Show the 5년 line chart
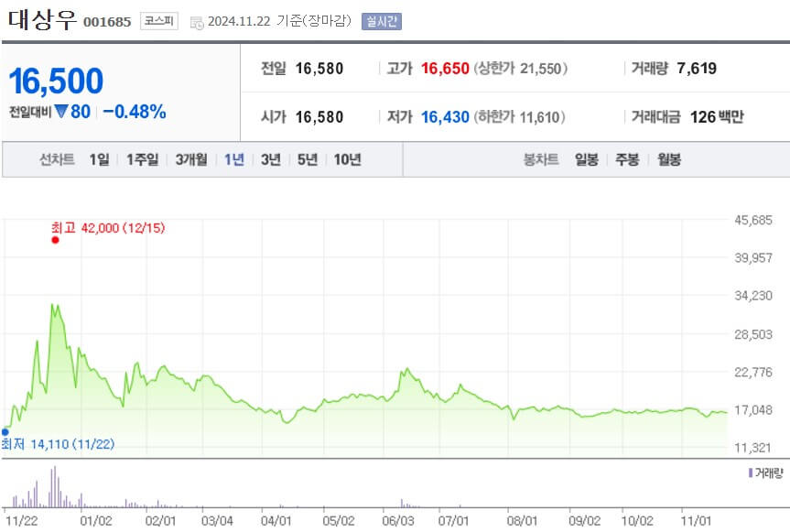The image size is (790, 532). (x=308, y=159)
